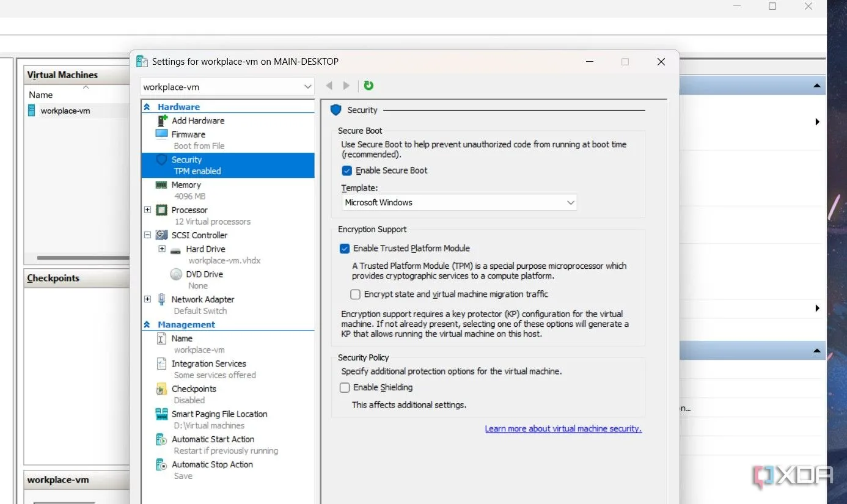Screen dimensions: 847x504
Task: Open the Firmware settings icon
Action: [161, 134]
